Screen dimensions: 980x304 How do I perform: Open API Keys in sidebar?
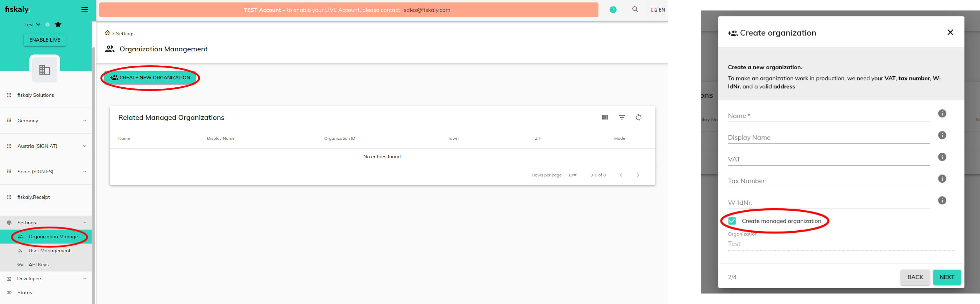pyautogui.click(x=46, y=265)
